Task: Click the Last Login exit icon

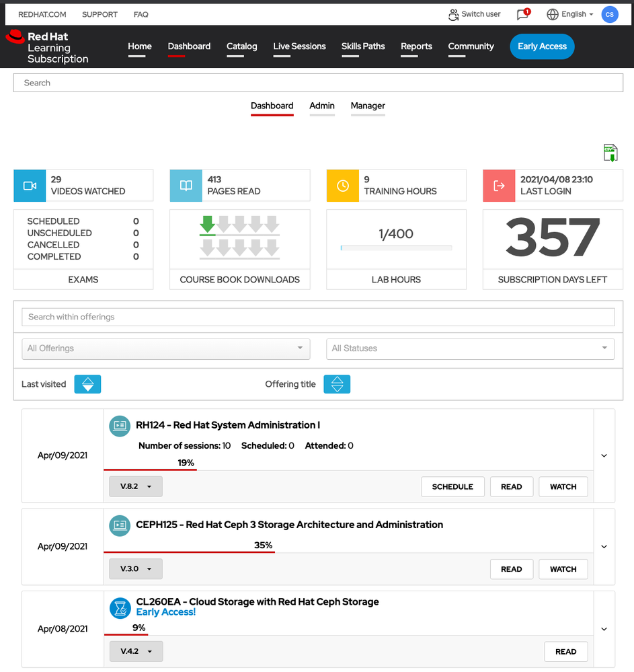Action: pos(499,186)
